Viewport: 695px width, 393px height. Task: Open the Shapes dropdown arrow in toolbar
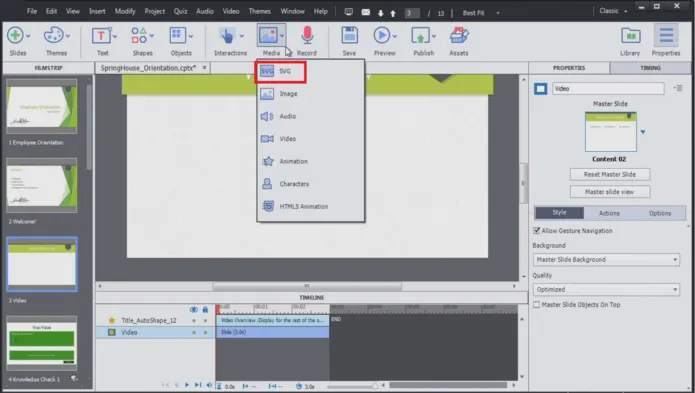pos(152,36)
